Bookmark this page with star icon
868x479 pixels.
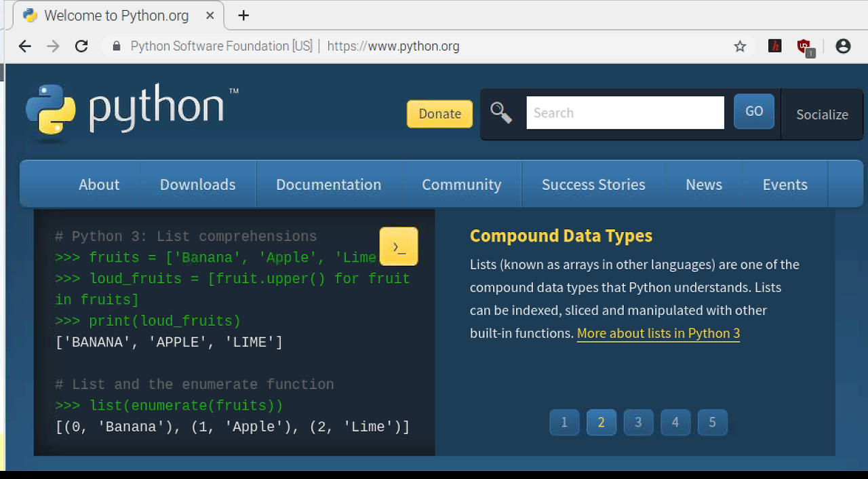coord(740,46)
